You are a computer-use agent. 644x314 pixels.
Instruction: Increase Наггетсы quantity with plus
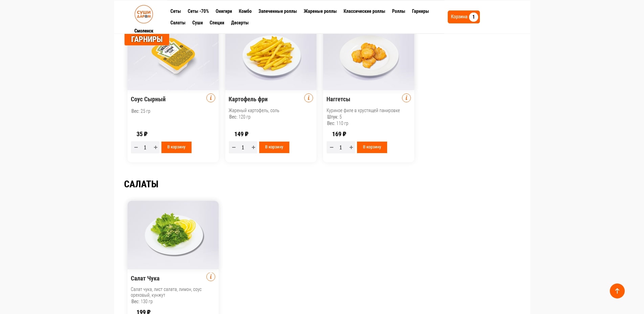[x=351, y=147]
